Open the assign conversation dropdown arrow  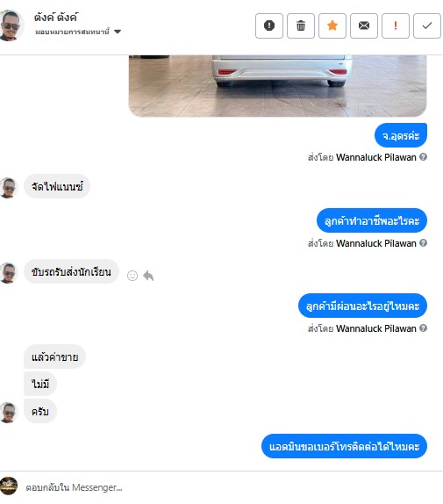118,32
